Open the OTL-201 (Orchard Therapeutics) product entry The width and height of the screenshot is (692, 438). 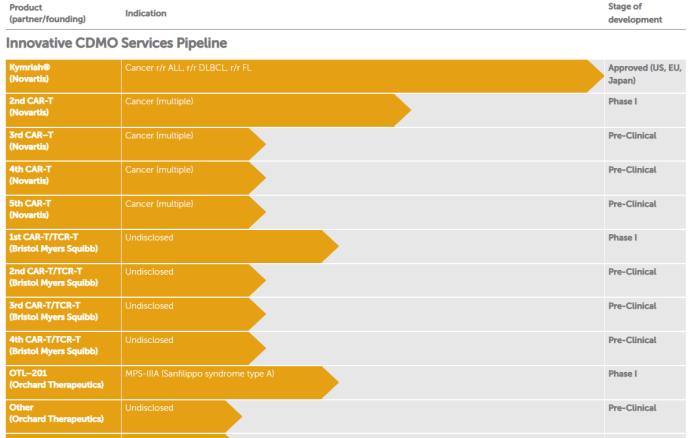pyautogui.click(x=56, y=379)
